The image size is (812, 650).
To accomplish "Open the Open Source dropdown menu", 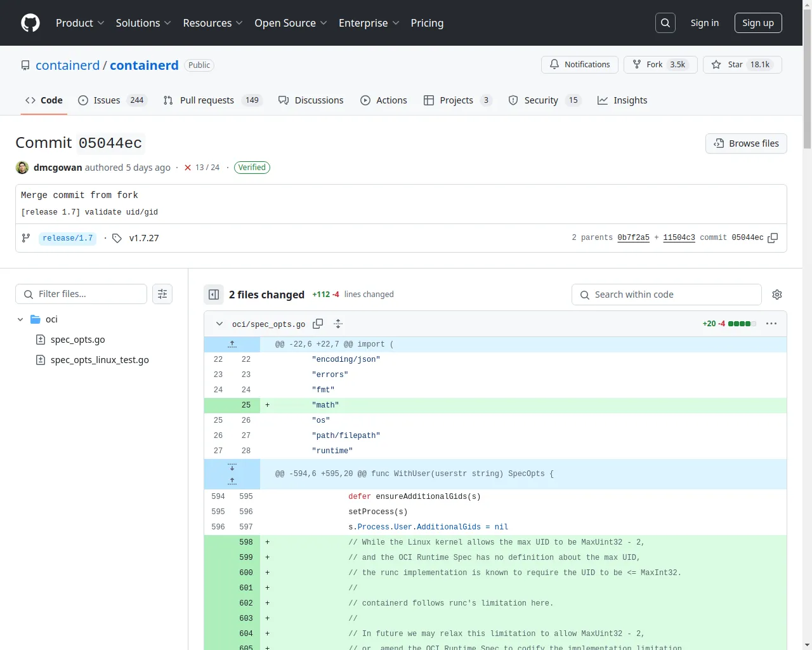I will tap(291, 23).
